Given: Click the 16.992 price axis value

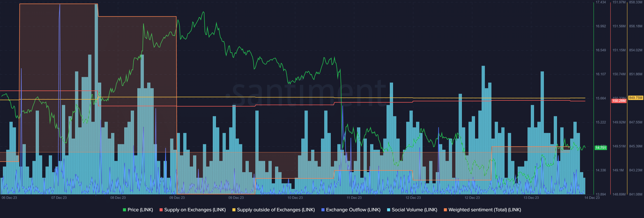Looking at the screenshot, I should coord(601,26).
